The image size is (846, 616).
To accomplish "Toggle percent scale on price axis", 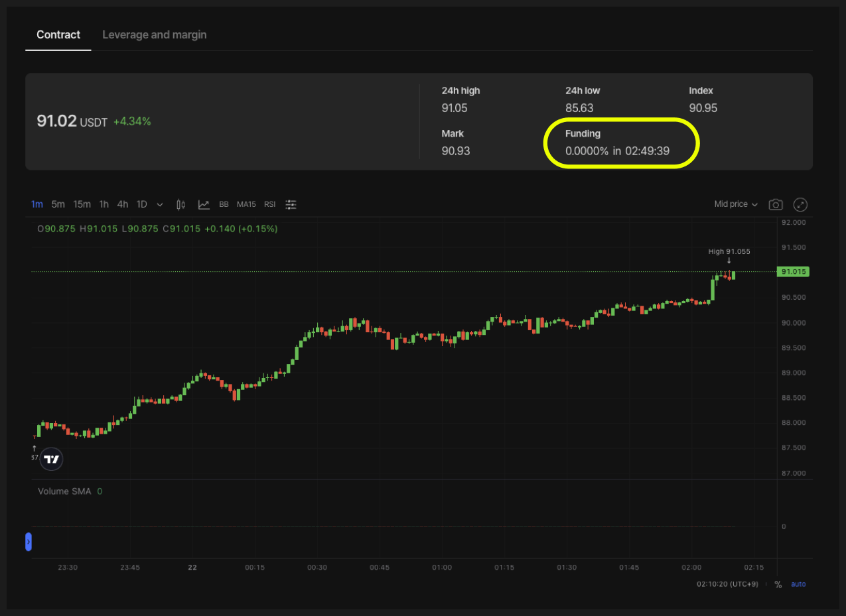I will click(x=778, y=584).
